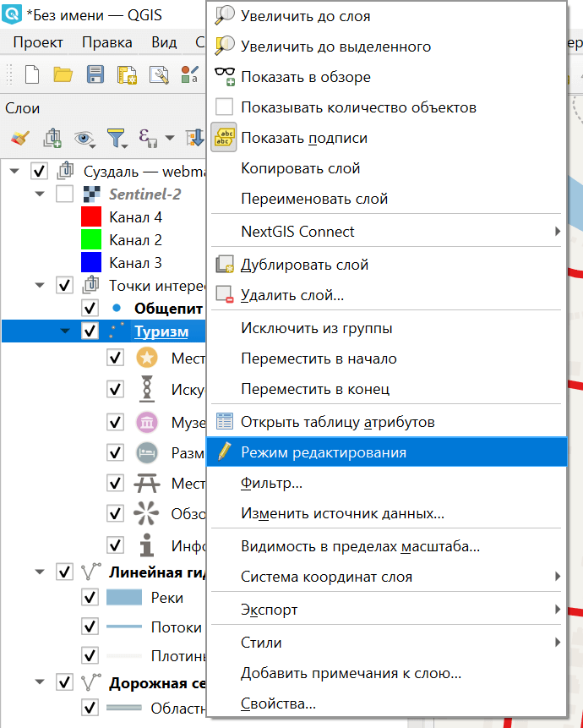The width and height of the screenshot is (583, 728).
Task: Click the museum legend symbol
Action: point(147,423)
